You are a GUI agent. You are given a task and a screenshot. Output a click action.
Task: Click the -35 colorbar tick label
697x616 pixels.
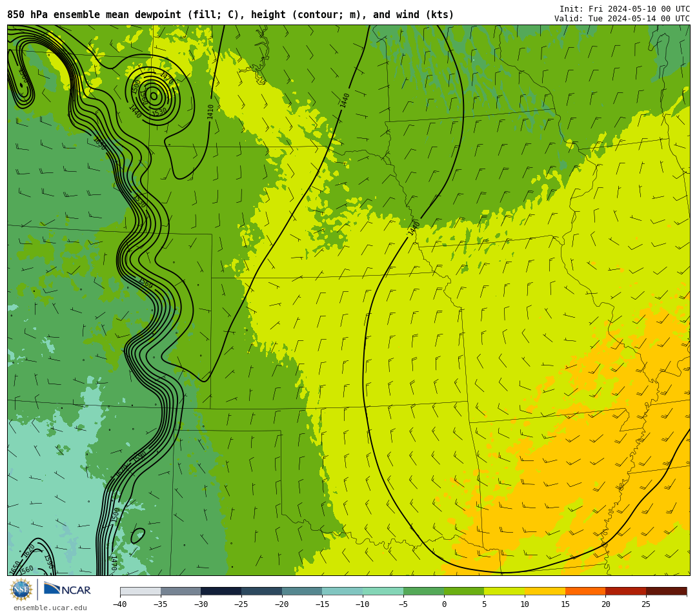click(x=160, y=604)
